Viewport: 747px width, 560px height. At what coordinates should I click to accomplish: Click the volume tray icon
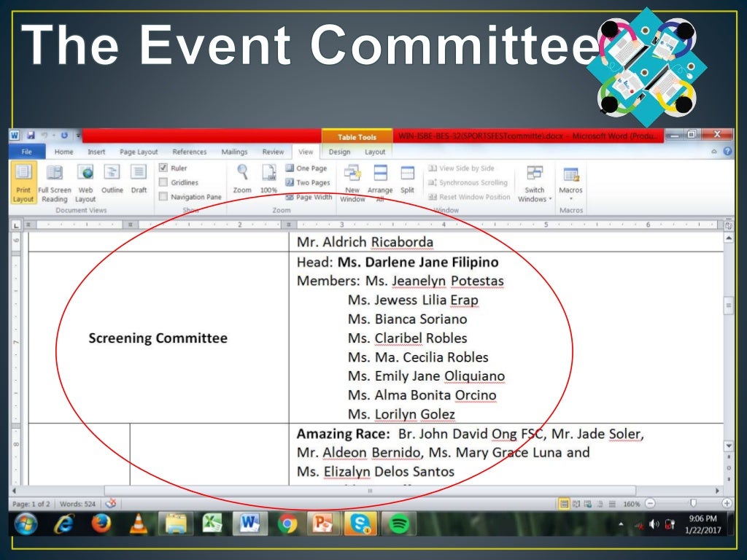(x=654, y=524)
